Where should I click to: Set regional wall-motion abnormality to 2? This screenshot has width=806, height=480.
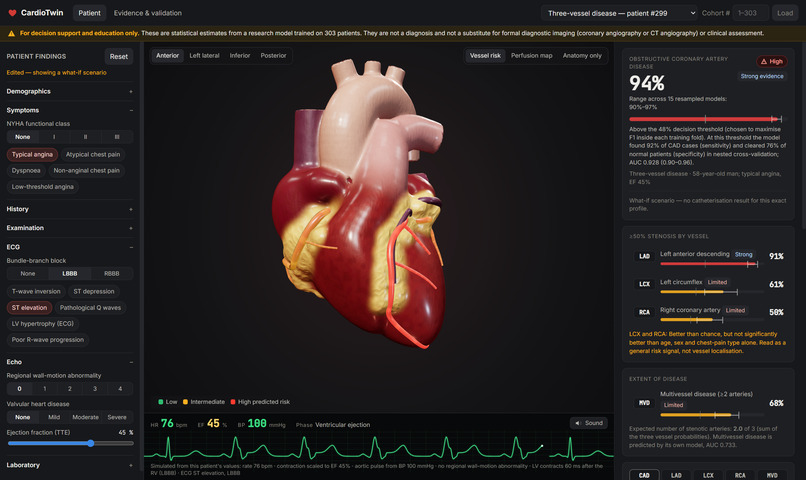pyautogui.click(x=70, y=389)
